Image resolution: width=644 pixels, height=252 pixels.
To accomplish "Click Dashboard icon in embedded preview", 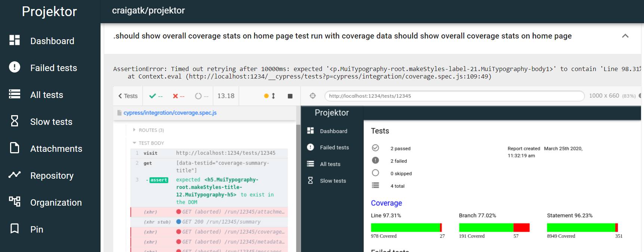I will pyautogui.click(x=310, y=130).
